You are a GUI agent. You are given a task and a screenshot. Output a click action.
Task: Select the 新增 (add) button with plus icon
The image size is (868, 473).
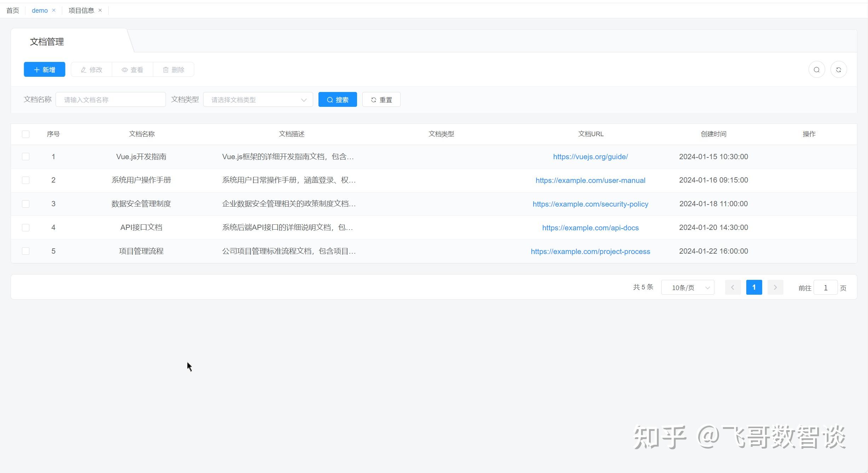coord(44,69)
